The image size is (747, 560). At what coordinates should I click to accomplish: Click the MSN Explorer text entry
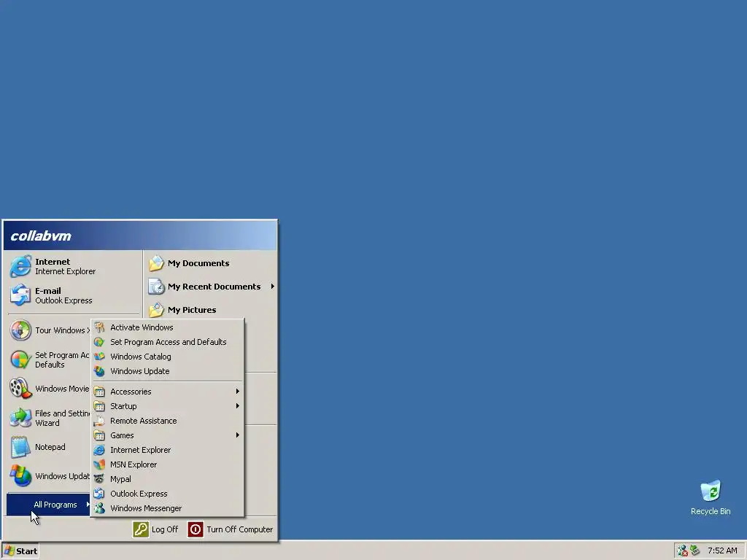[x=133, y=464]
